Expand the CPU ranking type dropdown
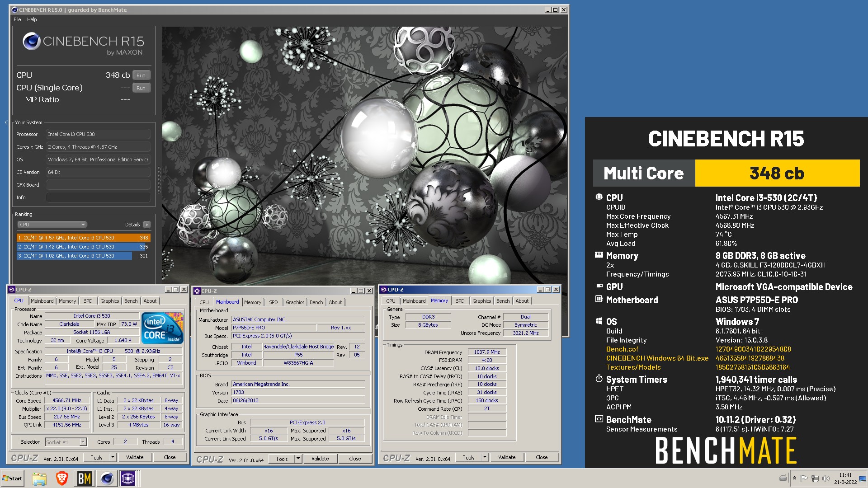Image resolution: width=868 pixels, height=488 pixels. point(52,225)
